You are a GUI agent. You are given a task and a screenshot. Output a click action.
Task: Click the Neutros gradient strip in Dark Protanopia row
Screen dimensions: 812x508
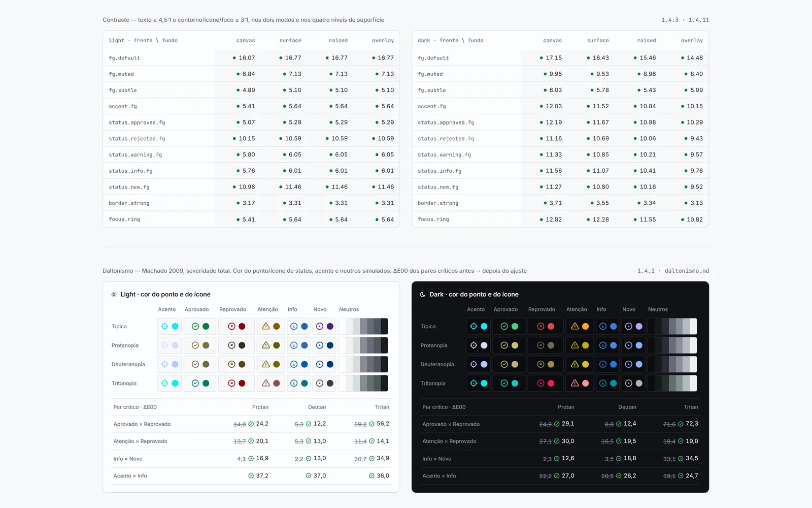[672, 345]
